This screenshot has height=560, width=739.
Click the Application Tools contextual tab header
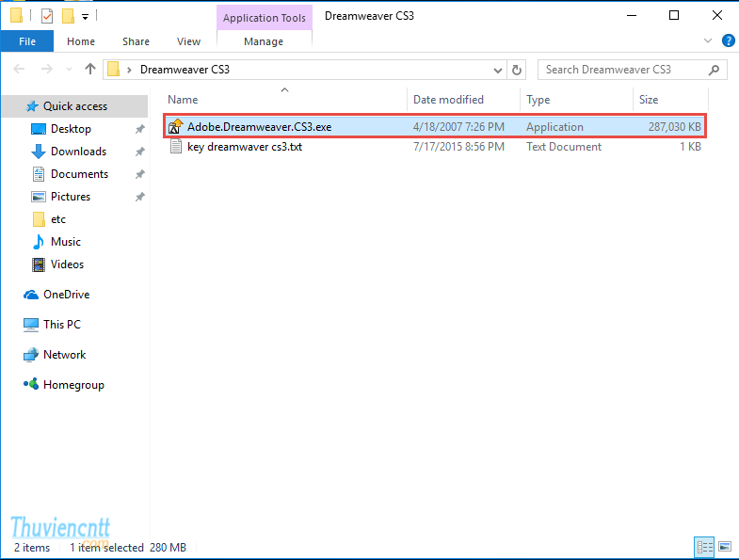point(265,18)
